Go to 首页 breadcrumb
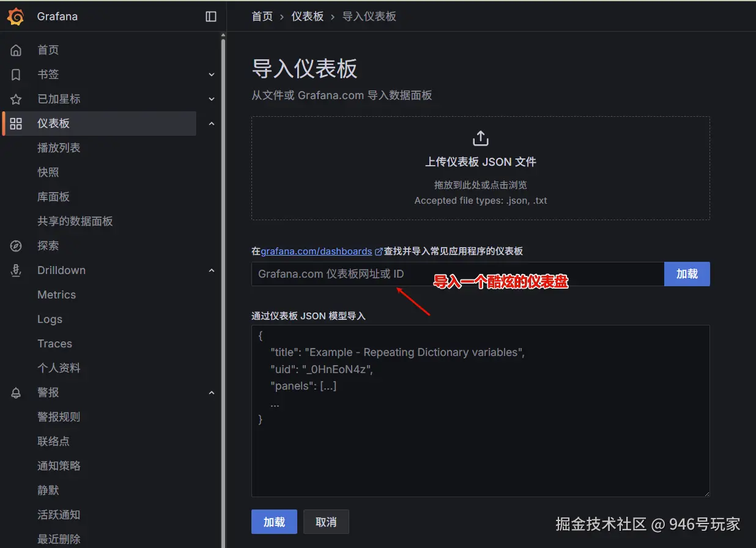The width and height of the screenshot is (756, 548). click(262, 17)
